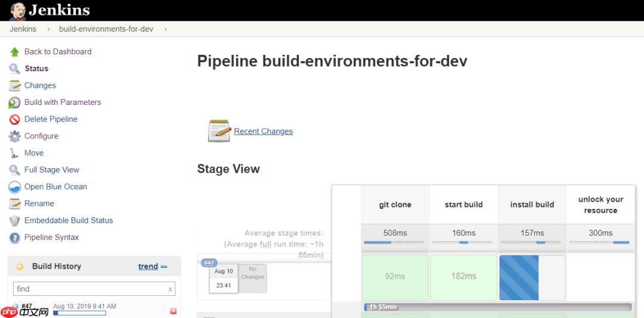Click the git clone 92ms stage cell
Screen dimensions: 644x318
(x=395, y=278)
